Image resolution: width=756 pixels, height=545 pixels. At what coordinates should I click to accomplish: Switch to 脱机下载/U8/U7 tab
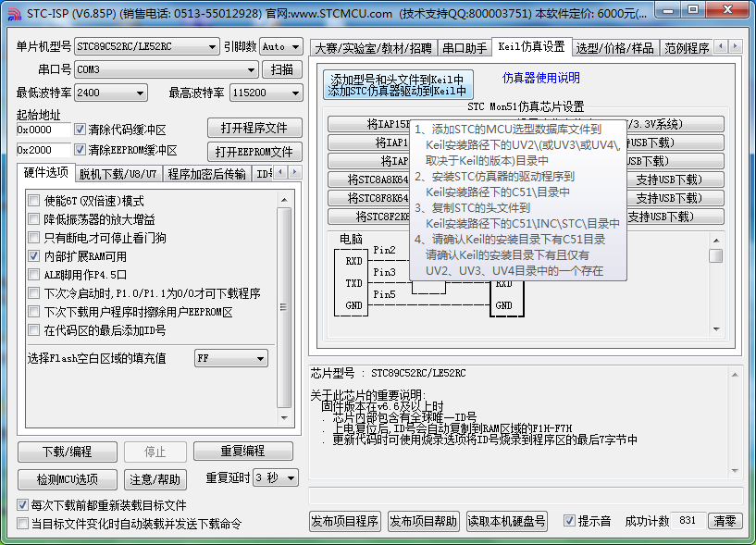click(118, 174)
